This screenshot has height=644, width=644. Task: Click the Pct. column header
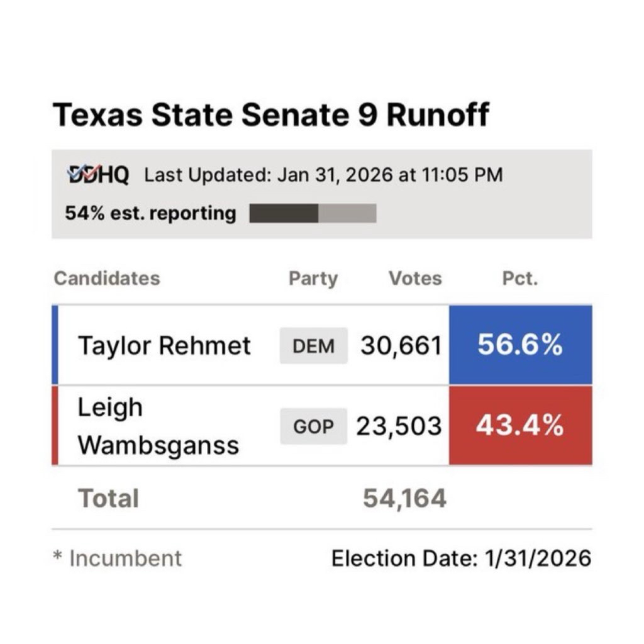(520, 278)
